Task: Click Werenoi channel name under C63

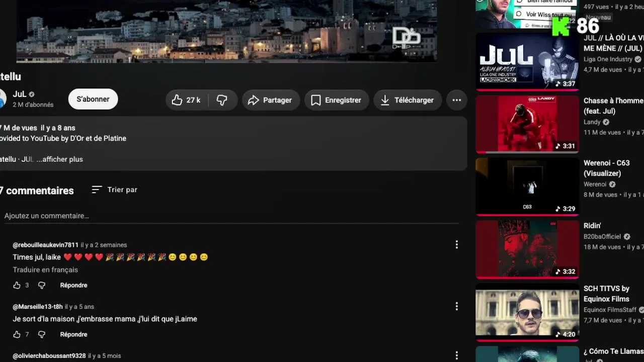Action: pos(595,185)
